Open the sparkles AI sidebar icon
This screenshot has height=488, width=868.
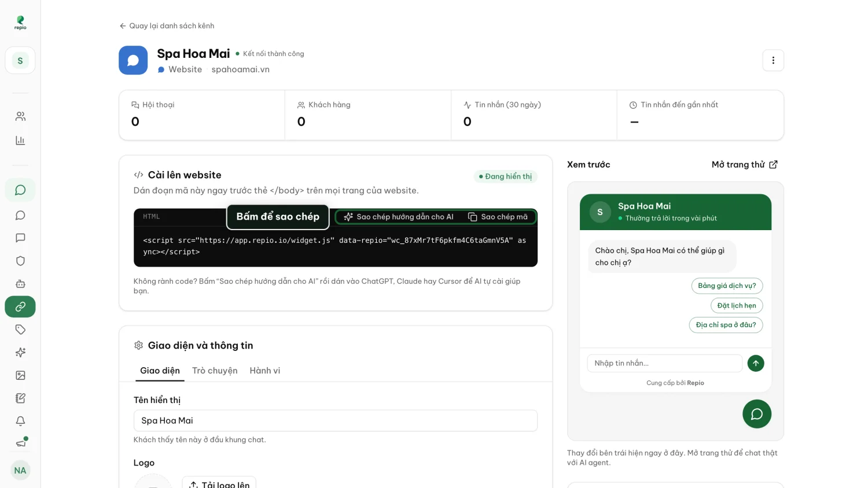point(20,352)
